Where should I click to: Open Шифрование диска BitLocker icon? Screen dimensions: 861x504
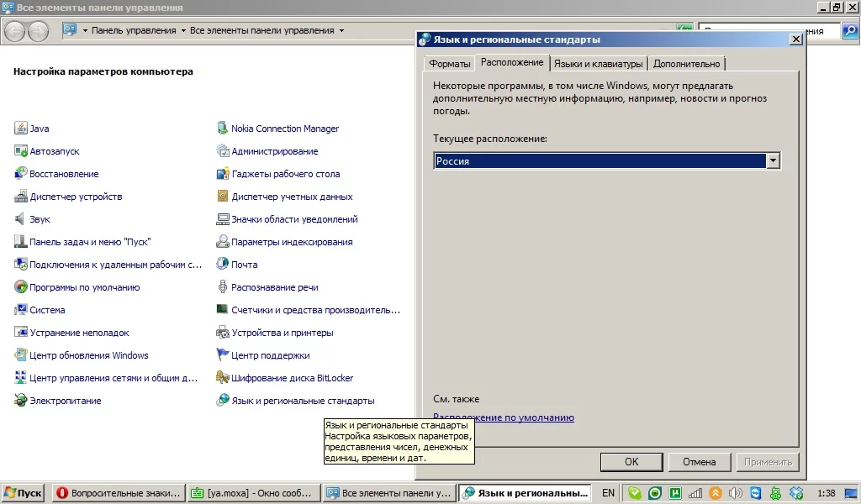(x=222, y=378)
